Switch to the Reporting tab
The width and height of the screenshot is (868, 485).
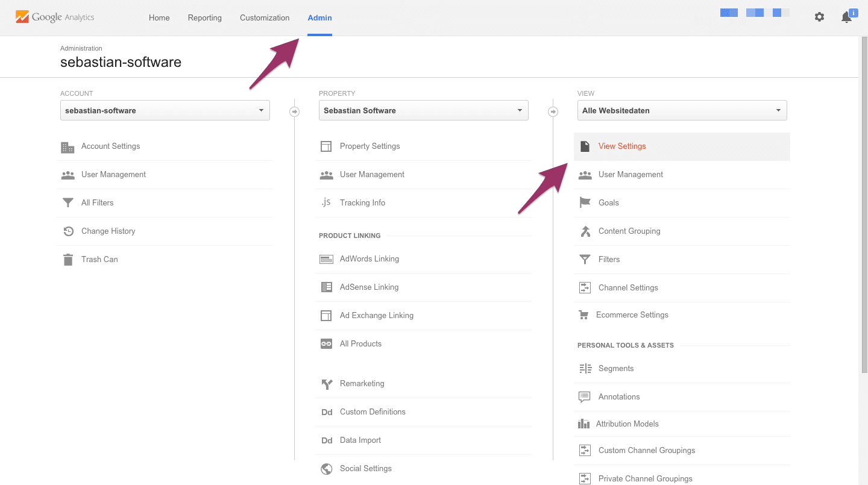point(205,18)
